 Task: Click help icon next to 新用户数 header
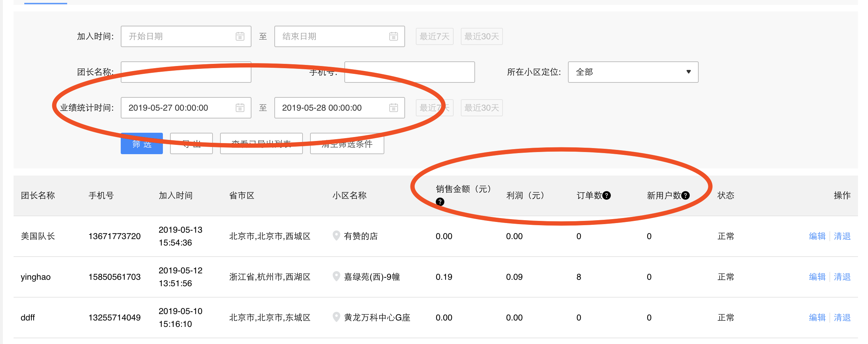click(x=685, y=196)
